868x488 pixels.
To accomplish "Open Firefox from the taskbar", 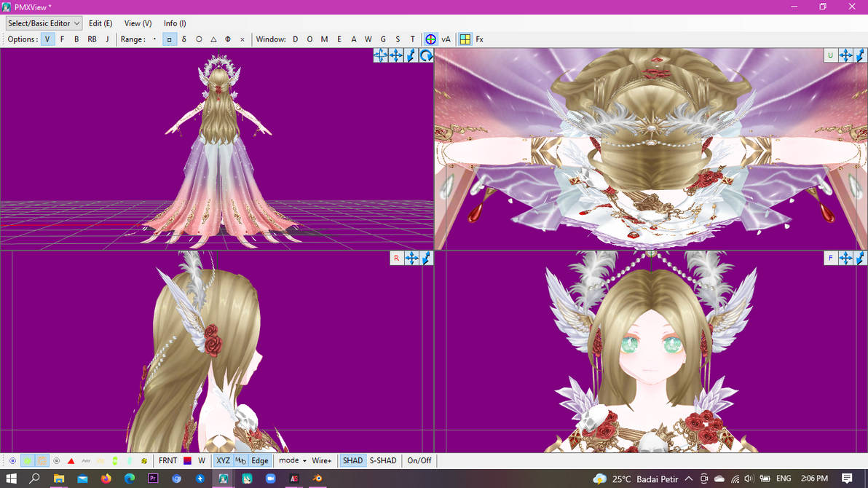I will point(106,479).
